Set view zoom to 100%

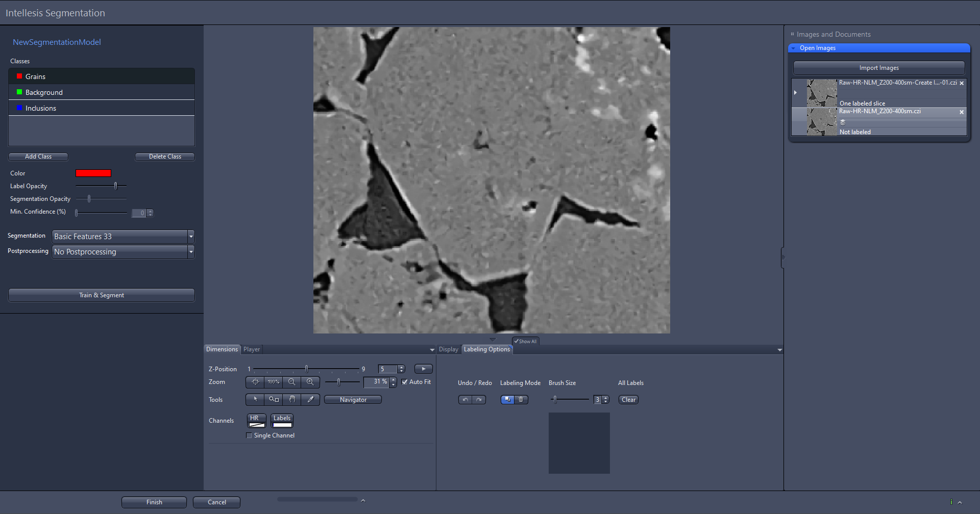(273, 382)
